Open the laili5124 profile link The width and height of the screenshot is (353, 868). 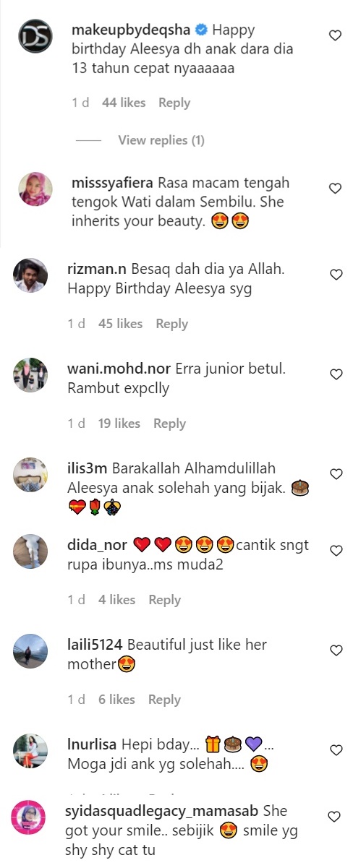click(96, 644)
